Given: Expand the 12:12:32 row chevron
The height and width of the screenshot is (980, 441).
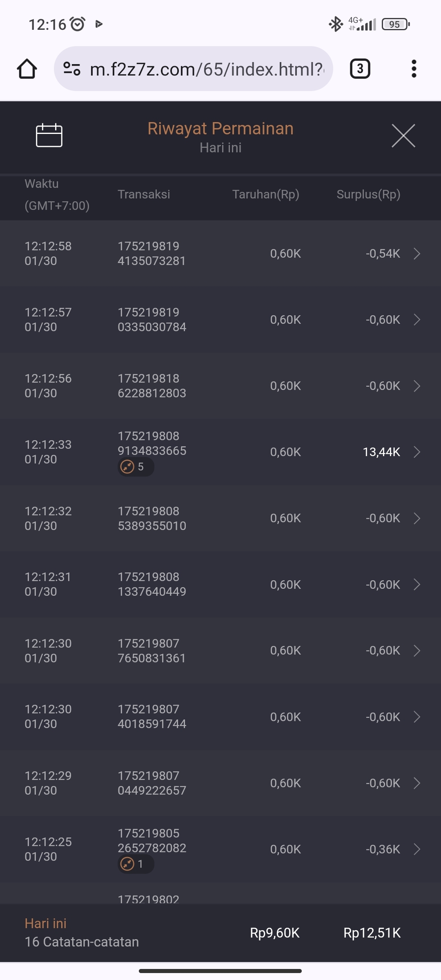Looking at the screenshot, I should (x=417, y=518).
